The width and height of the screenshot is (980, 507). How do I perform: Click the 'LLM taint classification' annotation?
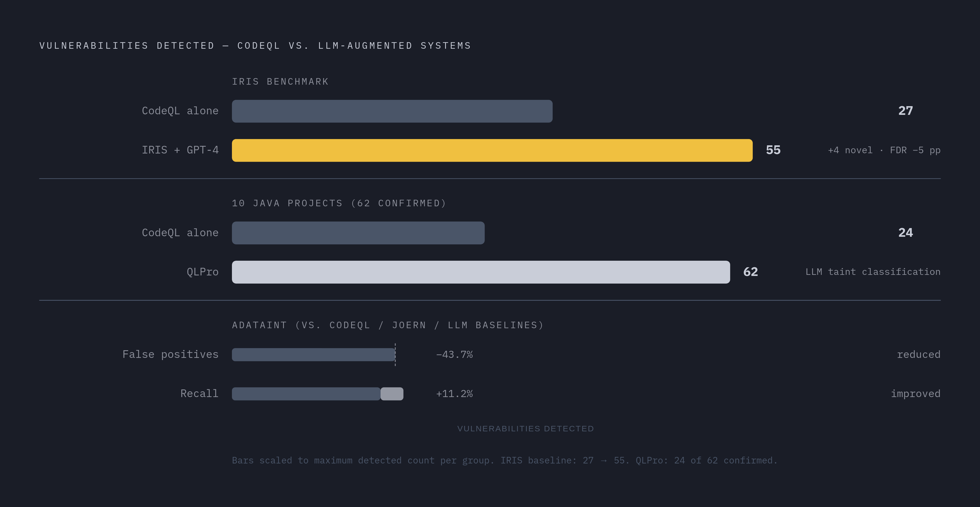[873, 272]
